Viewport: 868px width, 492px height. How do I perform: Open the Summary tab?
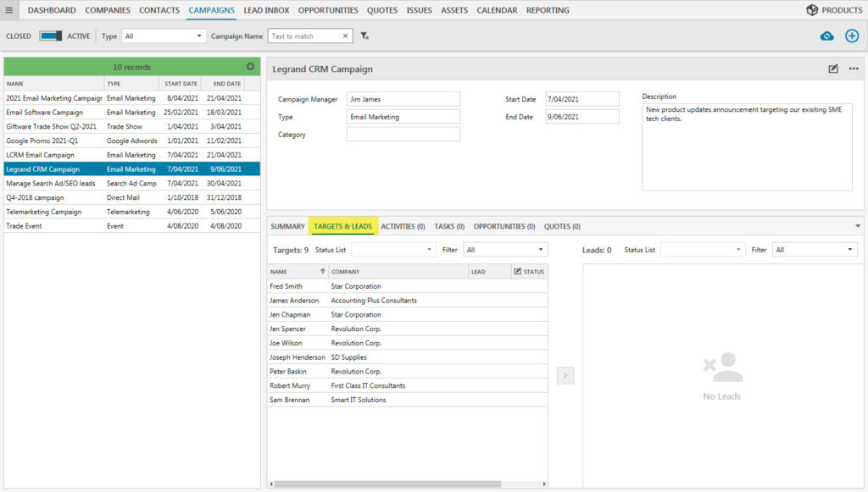point(287,226)
